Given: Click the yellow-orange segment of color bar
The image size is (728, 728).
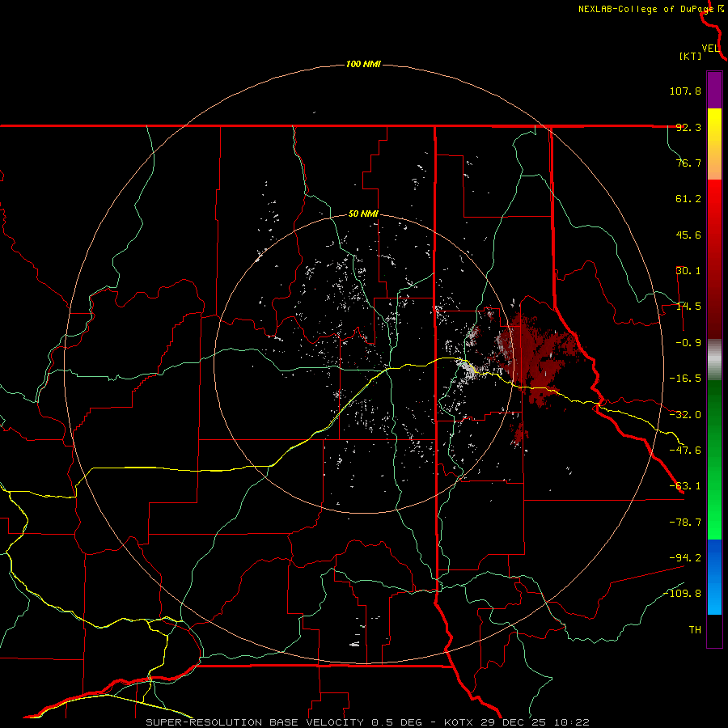Looking at the screenshot, I should pyautogui.click(x=714, y=144).
